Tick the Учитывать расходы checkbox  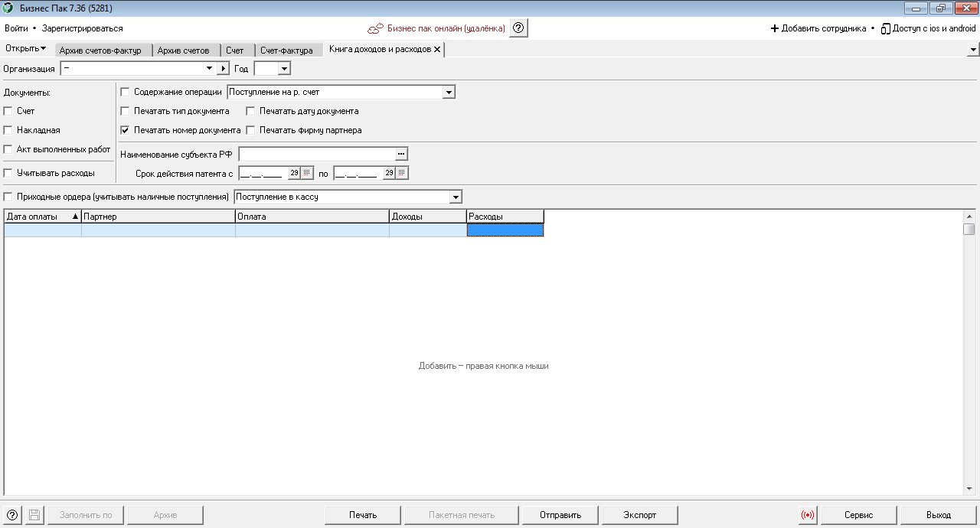tap(8, 173)
